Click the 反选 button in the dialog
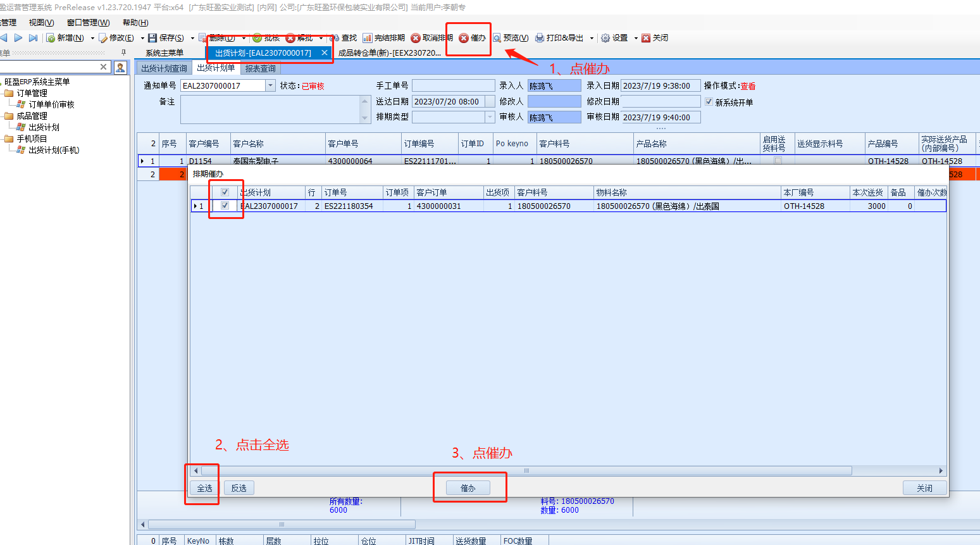The height and width of the screenshot is (545, 980). click(x=239, y=488)
